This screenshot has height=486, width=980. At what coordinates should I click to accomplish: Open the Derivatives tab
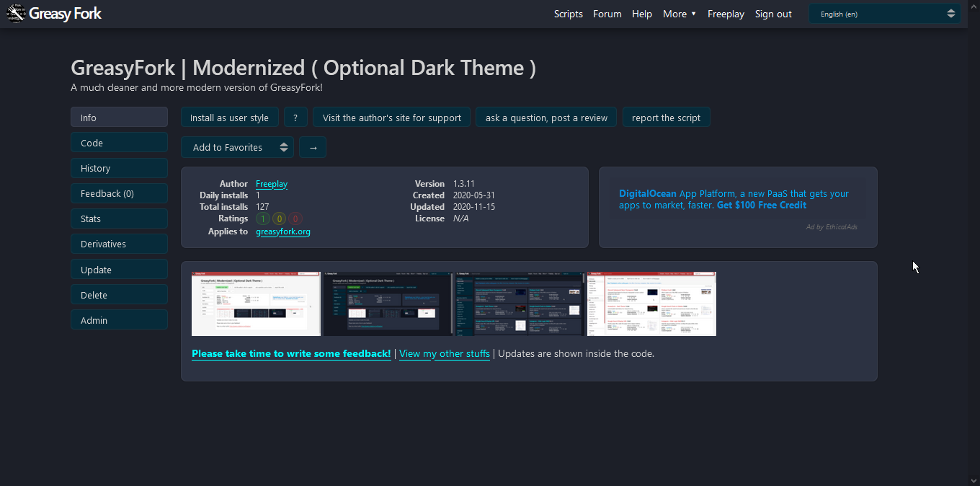(119, 244)
